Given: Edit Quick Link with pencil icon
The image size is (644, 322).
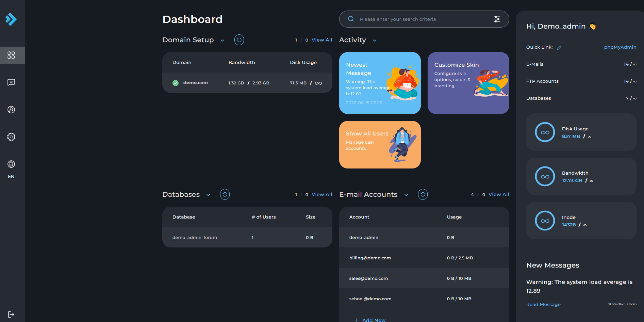Looking at the screenshot, I should (559, 48).
